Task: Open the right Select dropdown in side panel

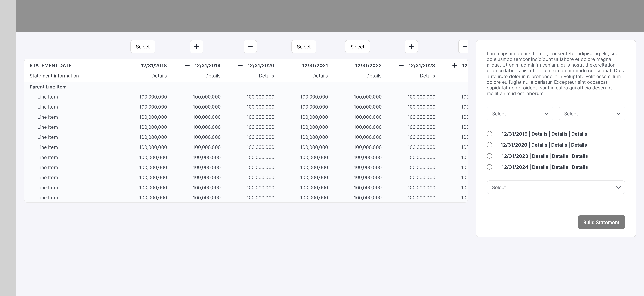Action: pyautogui.click(x=592, y=114)
